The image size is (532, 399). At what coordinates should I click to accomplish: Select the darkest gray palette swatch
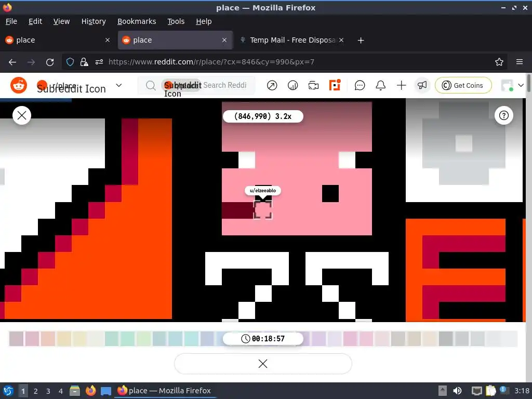pos(445,339)
